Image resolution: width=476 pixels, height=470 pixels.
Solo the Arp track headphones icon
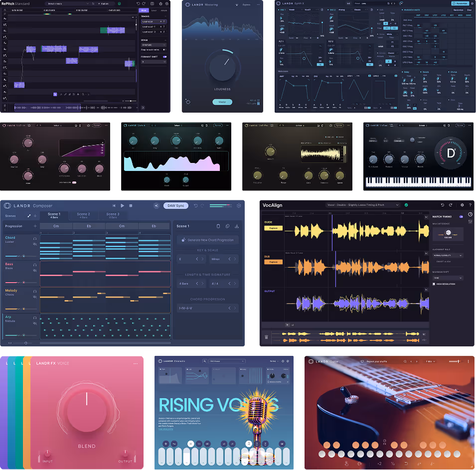pyautogui.click(x=35, y=318)
